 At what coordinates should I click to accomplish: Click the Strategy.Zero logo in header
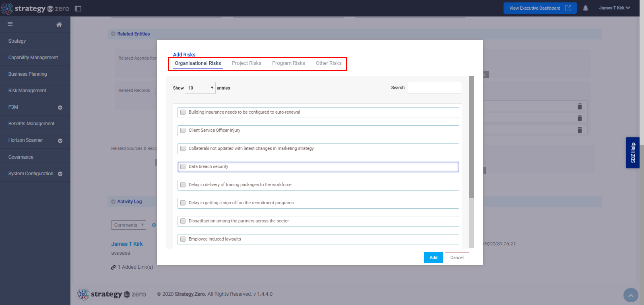[35, 8]
